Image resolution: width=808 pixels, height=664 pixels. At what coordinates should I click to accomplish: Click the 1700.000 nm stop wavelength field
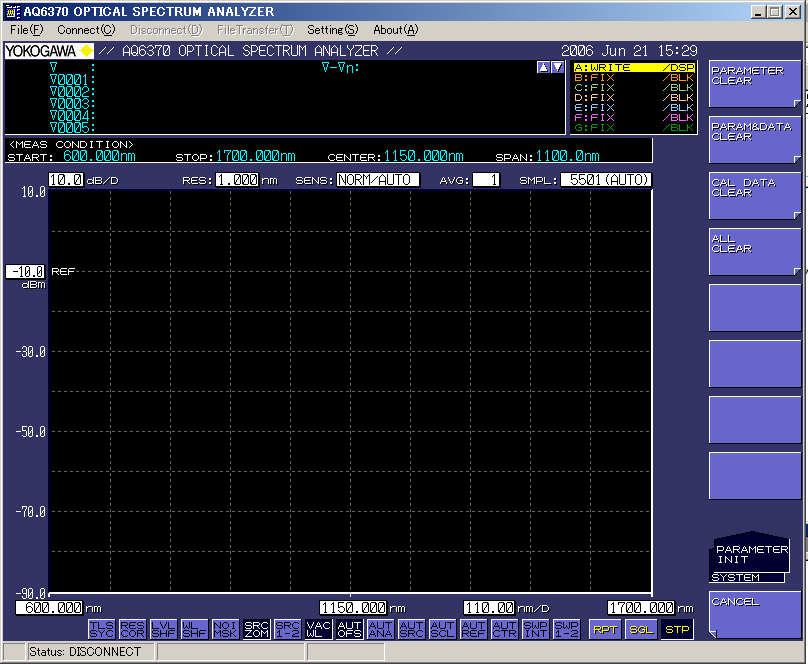(x=641, y=608)
